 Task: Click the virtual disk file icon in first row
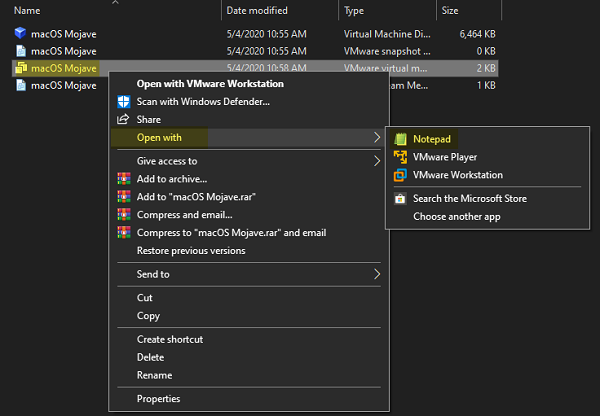[x=21, y=34]
